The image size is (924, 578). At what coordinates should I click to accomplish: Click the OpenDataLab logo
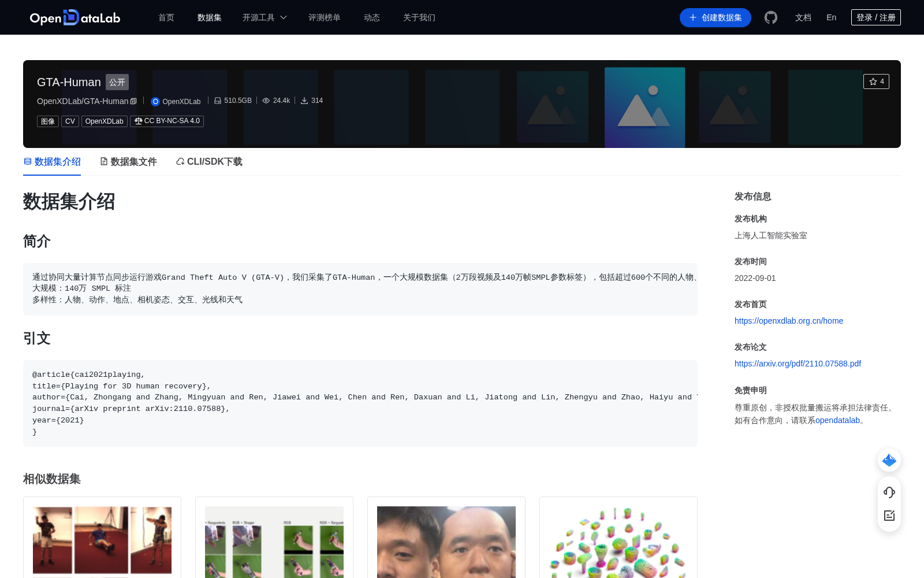(x=75, y=17)
